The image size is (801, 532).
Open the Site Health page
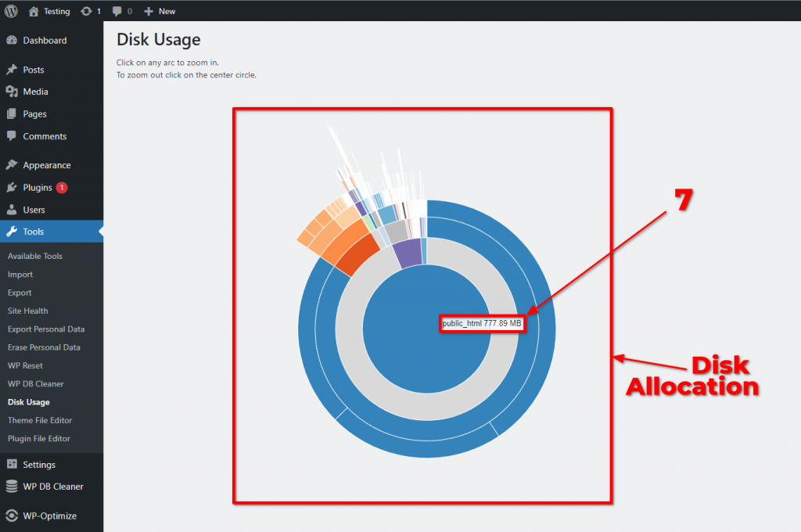pyautogui.click(x=27, y=311)
